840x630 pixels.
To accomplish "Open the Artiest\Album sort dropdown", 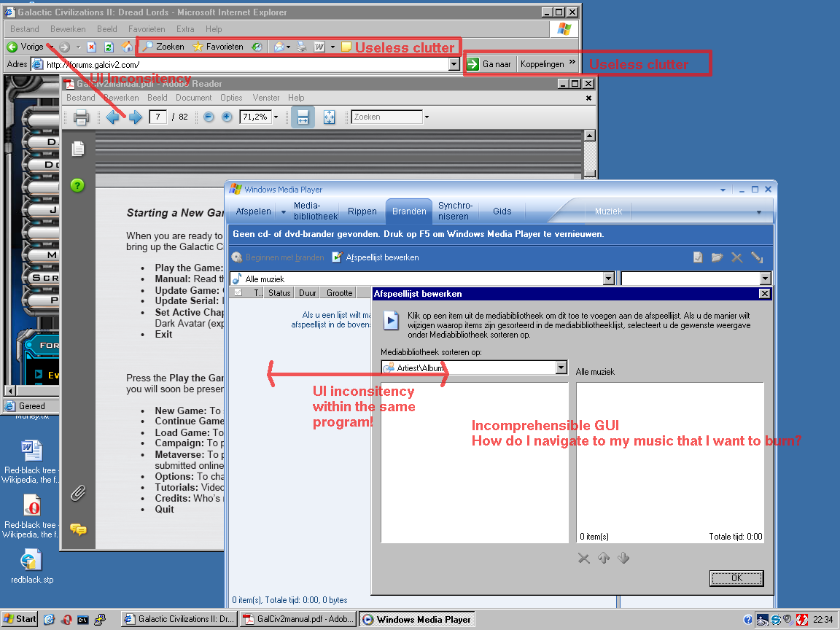I will point(561,367).
